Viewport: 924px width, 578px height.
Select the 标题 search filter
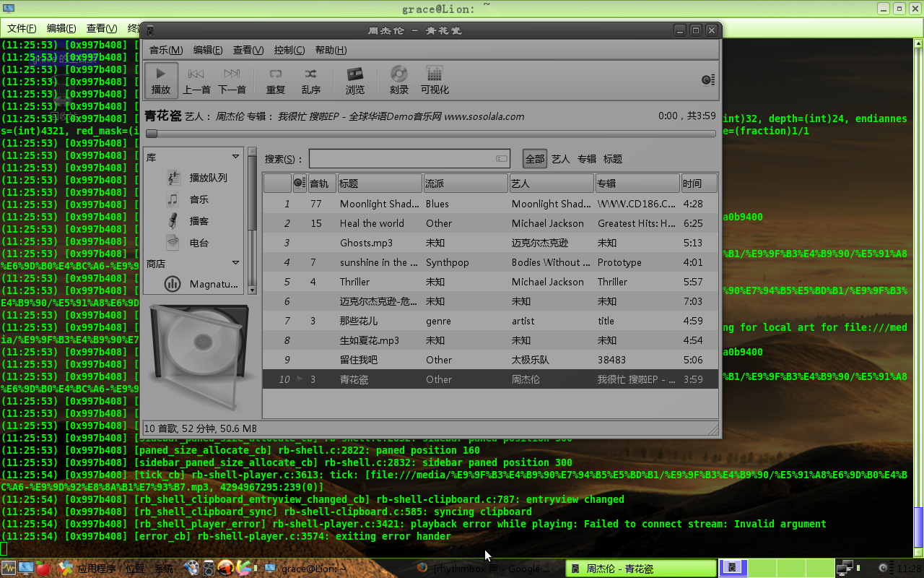[612, 158]
